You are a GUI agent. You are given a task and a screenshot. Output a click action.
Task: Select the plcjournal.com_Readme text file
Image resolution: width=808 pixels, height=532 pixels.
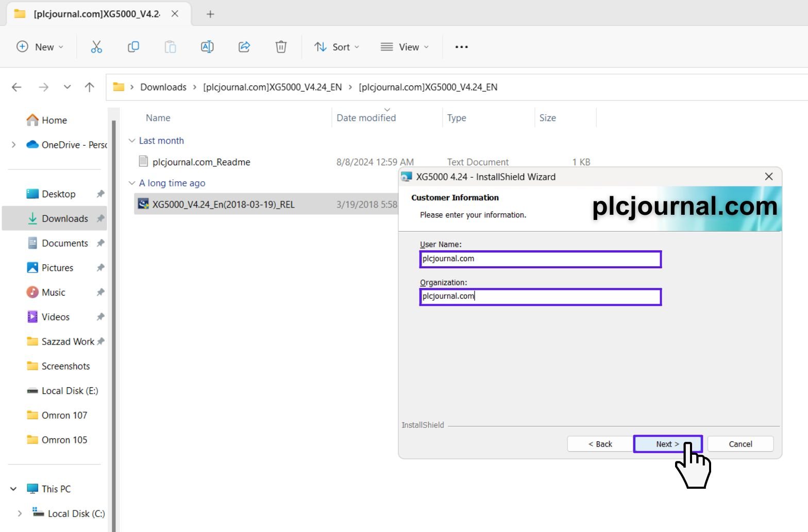201,162
